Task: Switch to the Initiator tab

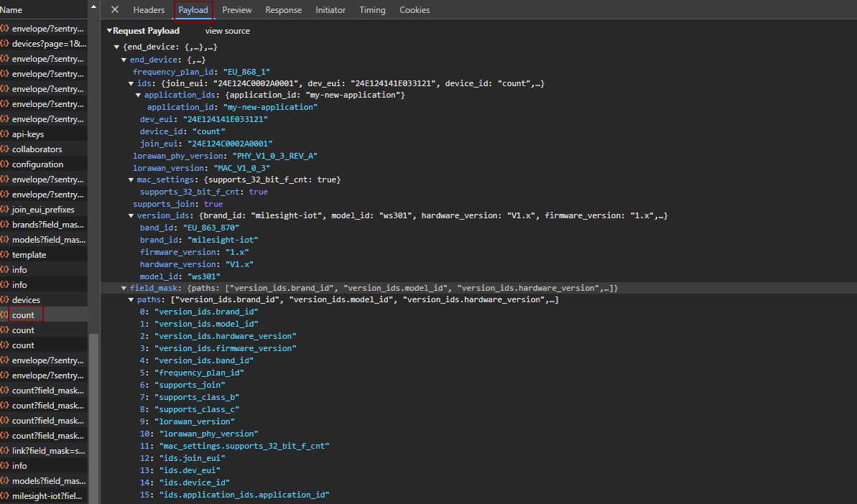Action: point(330,10)
